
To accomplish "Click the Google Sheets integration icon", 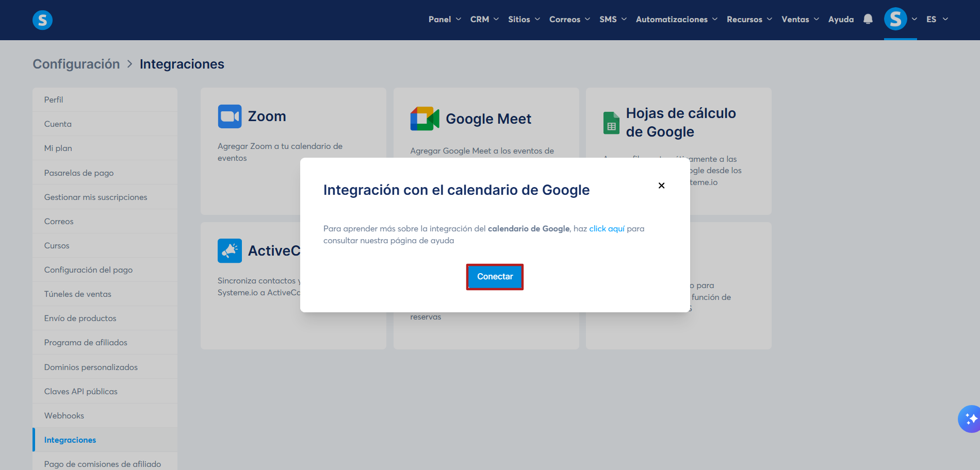I will click(x=611, y=123).
